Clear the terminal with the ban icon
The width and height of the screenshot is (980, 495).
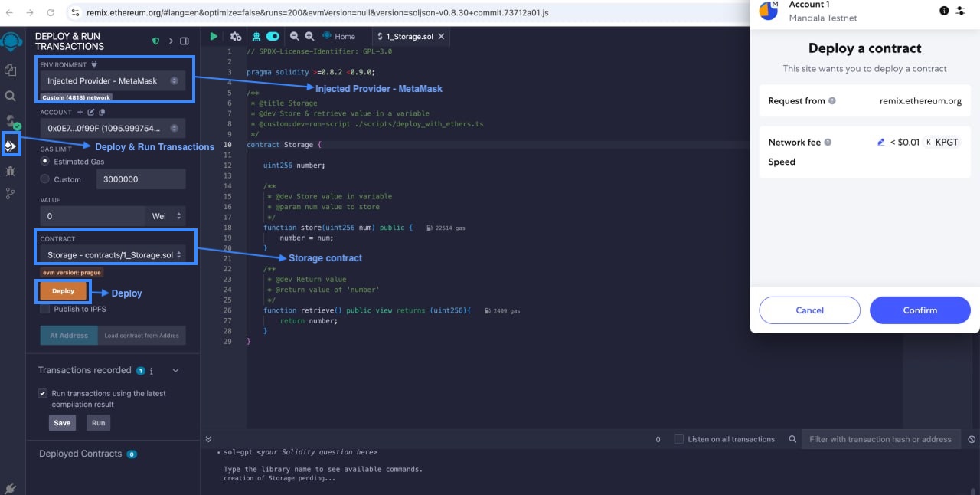click(x=972, y=439)
